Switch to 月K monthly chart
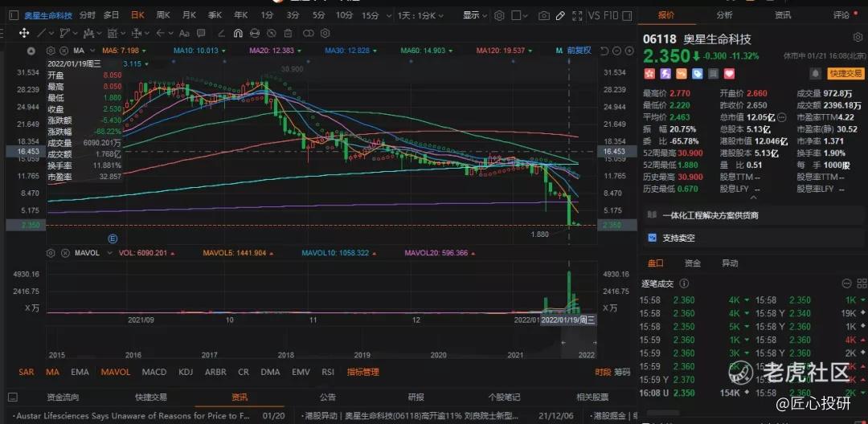 point(189,15)
